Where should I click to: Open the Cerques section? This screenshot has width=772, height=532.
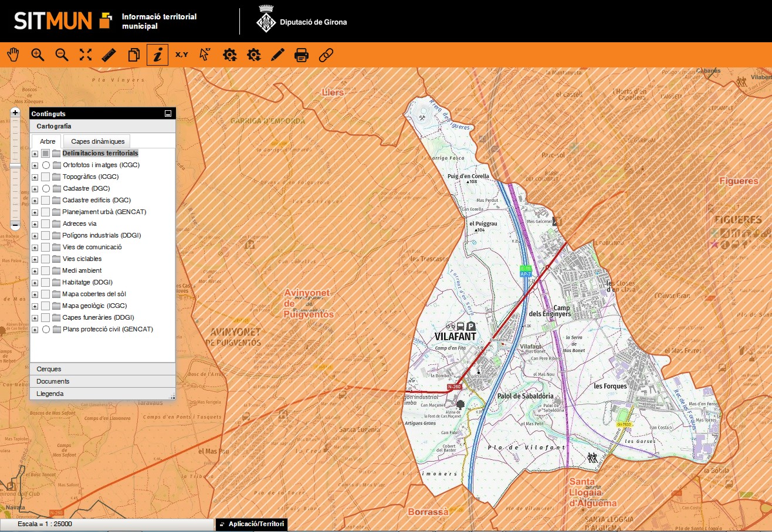tap(103, 369)
